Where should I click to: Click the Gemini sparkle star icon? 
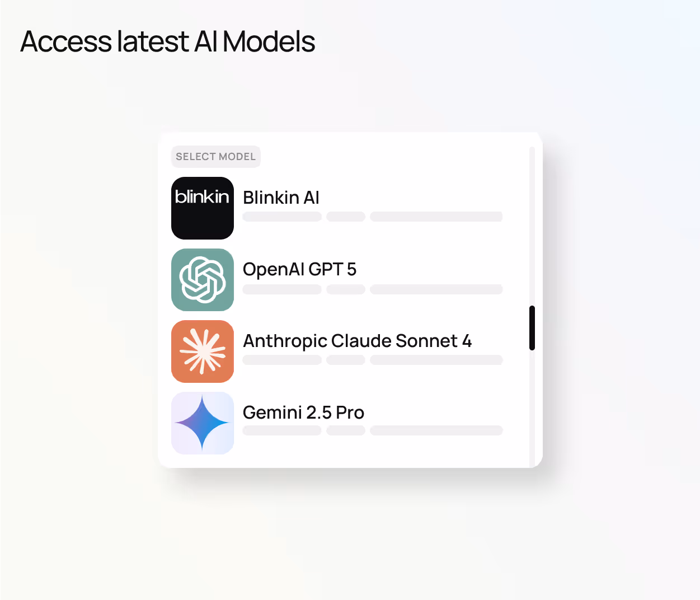tap(203, 423)
